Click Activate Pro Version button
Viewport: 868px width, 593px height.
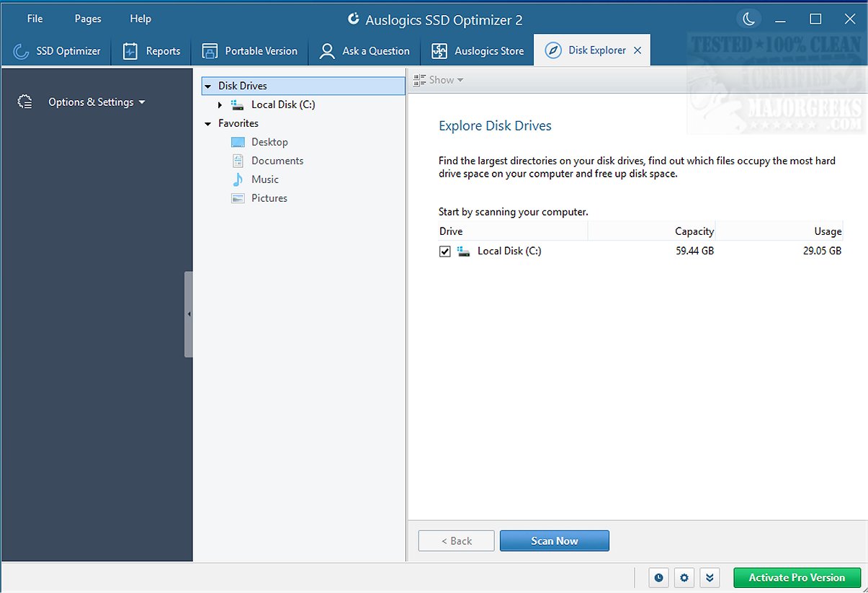797,577
